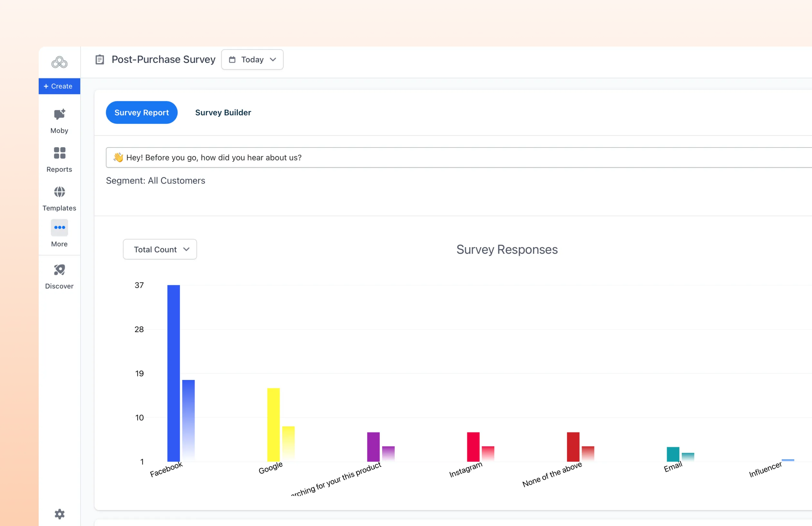This screenshot has height=526, width=812.
Task: Open the Discover rocket icon
Action: coord(59,270)
